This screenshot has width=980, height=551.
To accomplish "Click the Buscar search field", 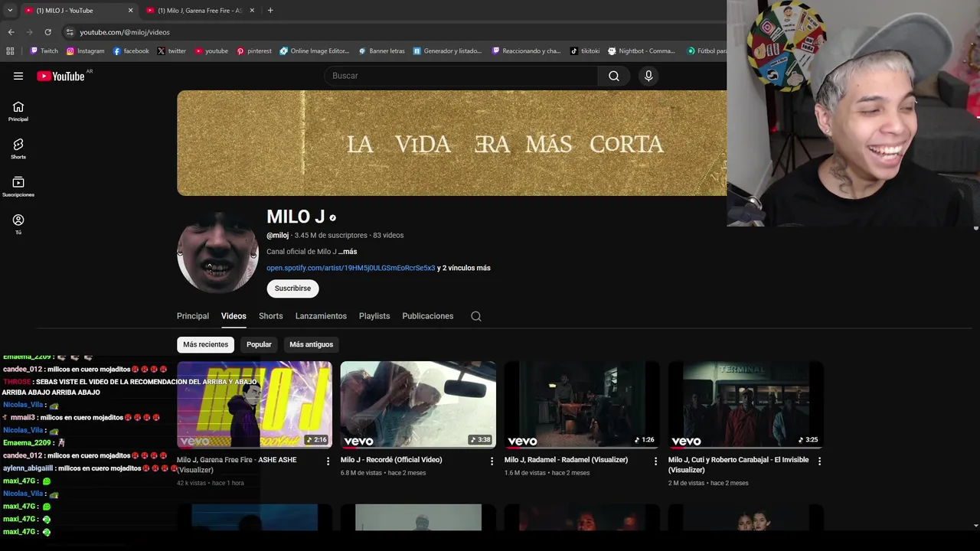I will 461,76.
